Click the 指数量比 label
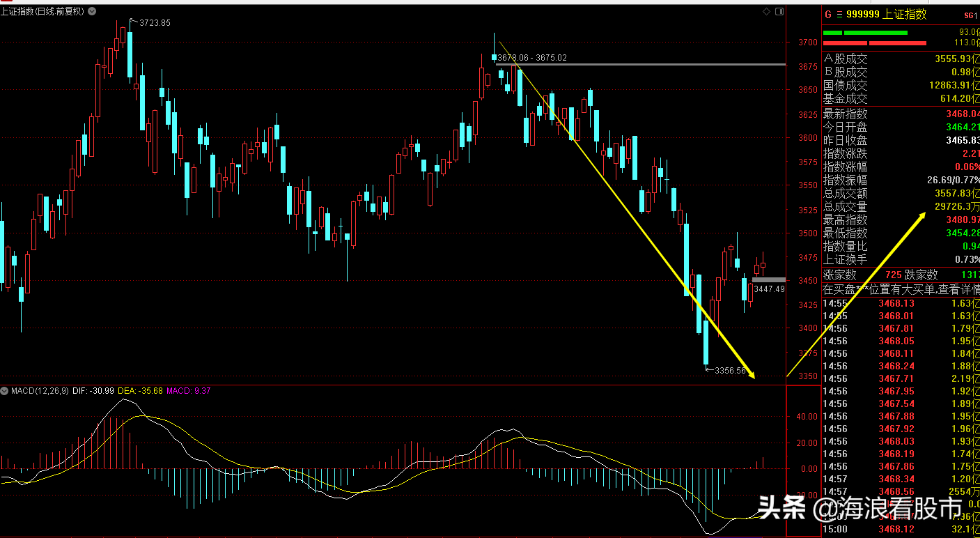This screenshot has height=538, width=980. (x=846, y=246)
